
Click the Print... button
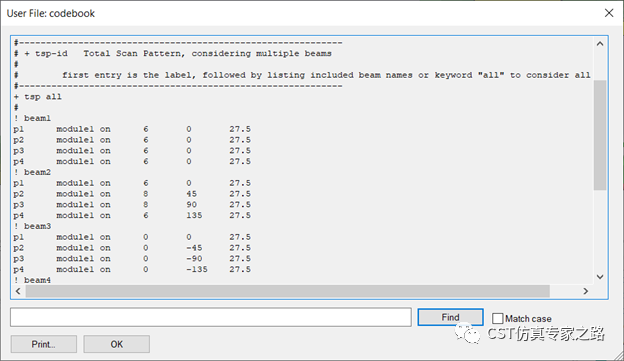(x=44, y=344)
